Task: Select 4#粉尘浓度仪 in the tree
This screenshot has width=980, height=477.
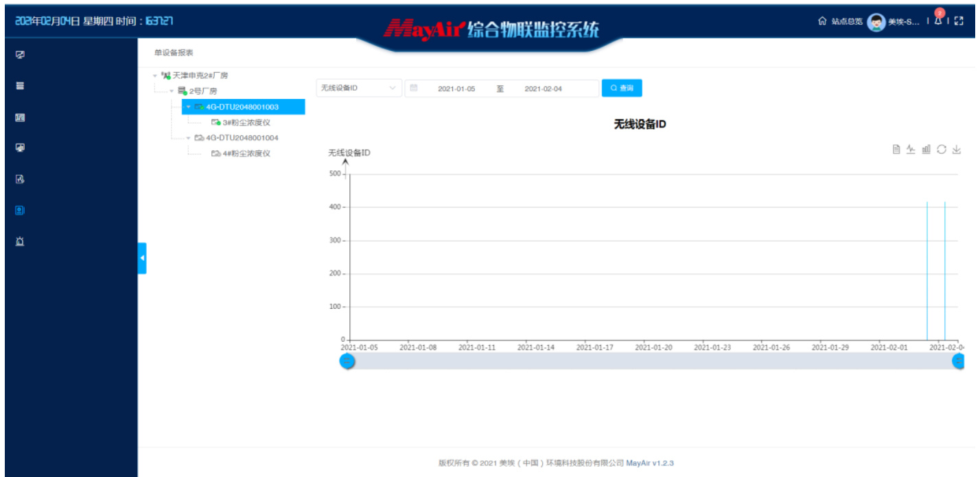Action: pyautogui.click(x=246, y=153)
